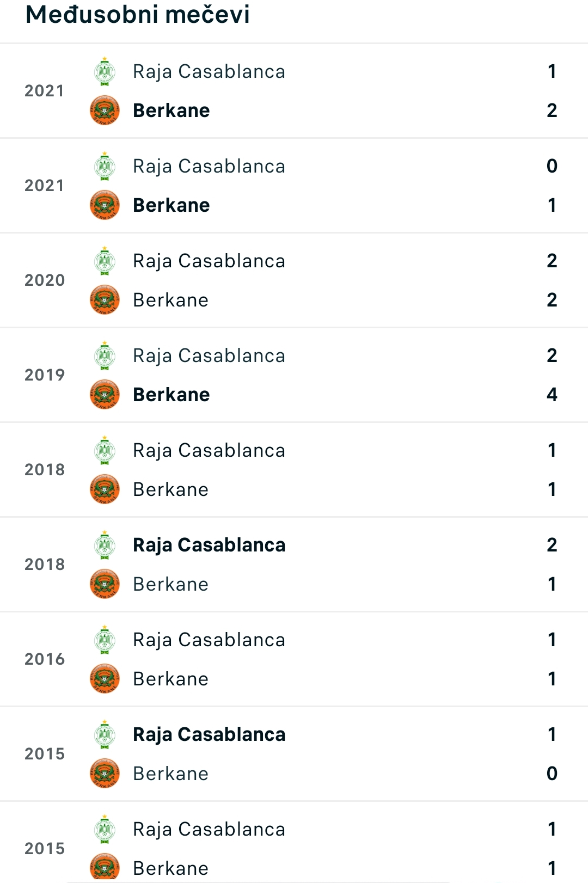Tap Berkane crest in 2019 2-4 match

coord(105,395)
